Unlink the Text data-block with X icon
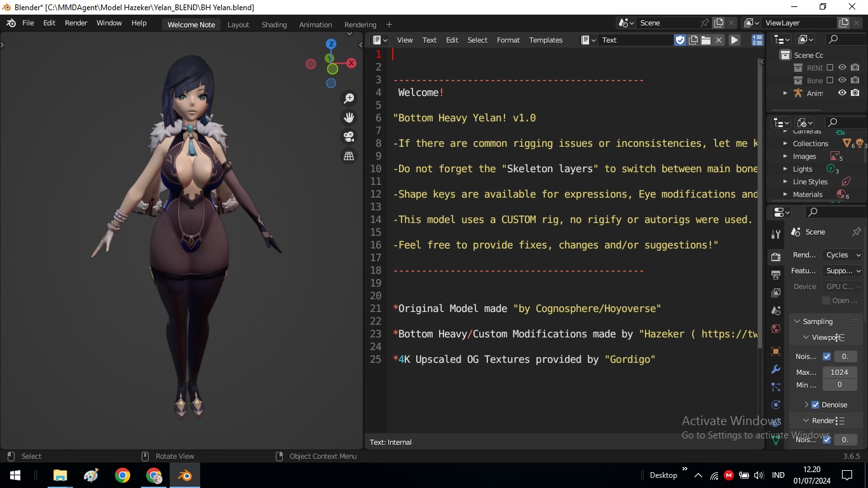This screenshot has width=868, height=488. pos(719,40)
